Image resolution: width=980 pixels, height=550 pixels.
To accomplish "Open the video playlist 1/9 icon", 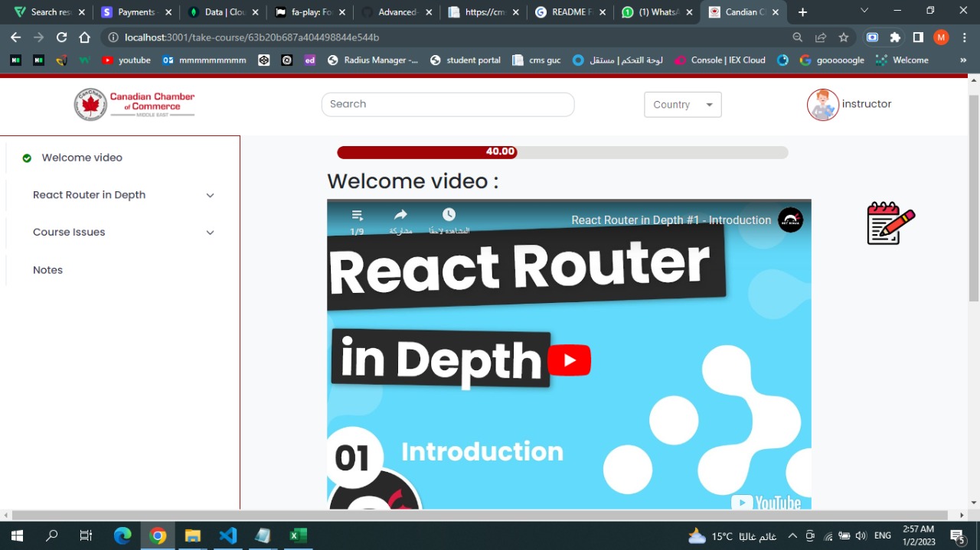I will tap(357, 216).
